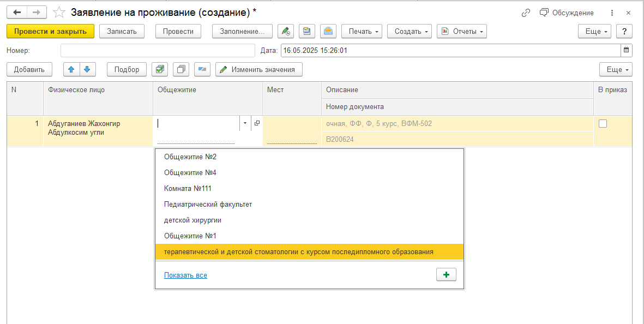Move row down with blue arrow

coord(87,69)
